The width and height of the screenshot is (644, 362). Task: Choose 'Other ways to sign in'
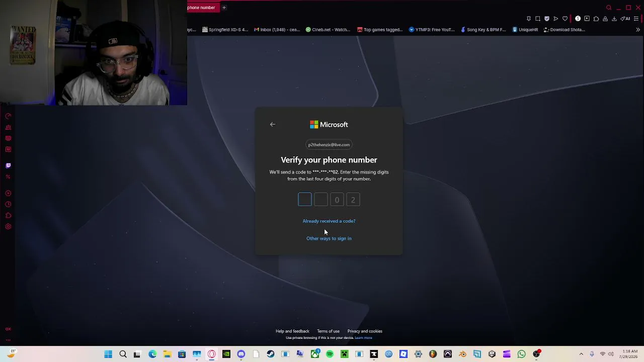[329, 238]
